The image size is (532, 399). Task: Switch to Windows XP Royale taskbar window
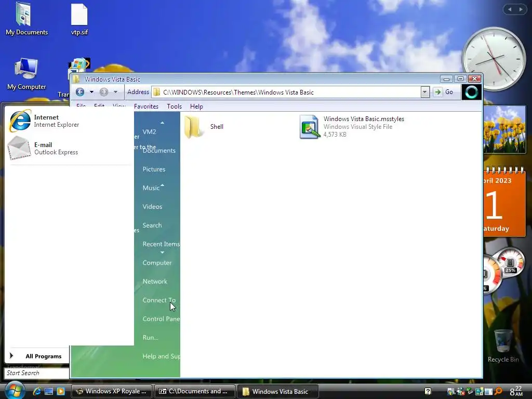click(112, 391)
